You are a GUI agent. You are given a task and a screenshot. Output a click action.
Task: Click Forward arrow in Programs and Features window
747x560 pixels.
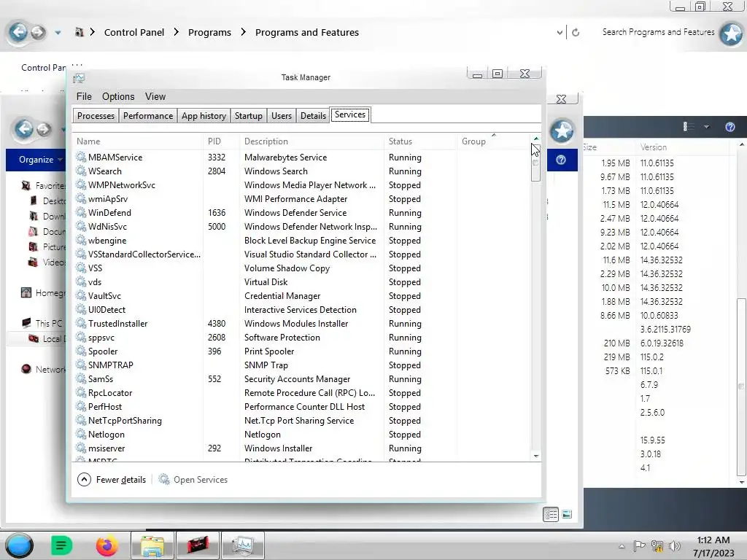pyautogui.click(x=38, y=32)
